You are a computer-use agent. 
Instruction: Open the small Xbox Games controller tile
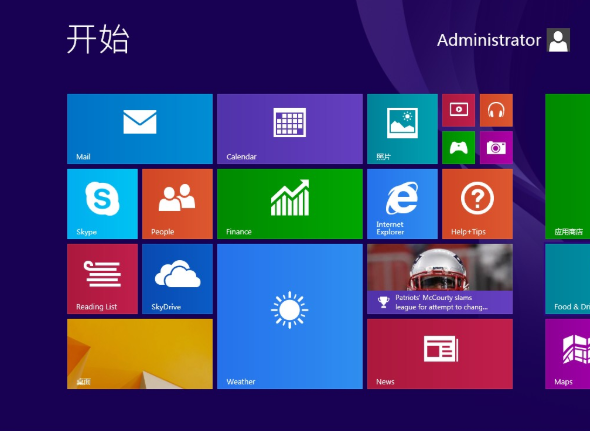point(458,148)
